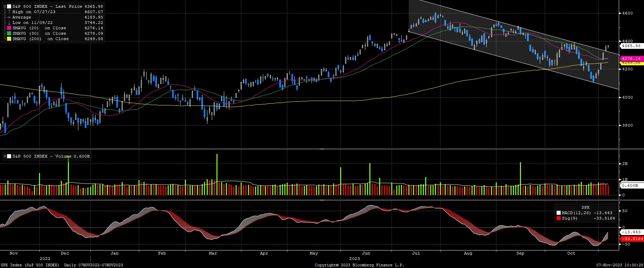Viewport: 644px width, 268px height.
Task: Click the Average marker icon in legend
Action: (9, 17)
